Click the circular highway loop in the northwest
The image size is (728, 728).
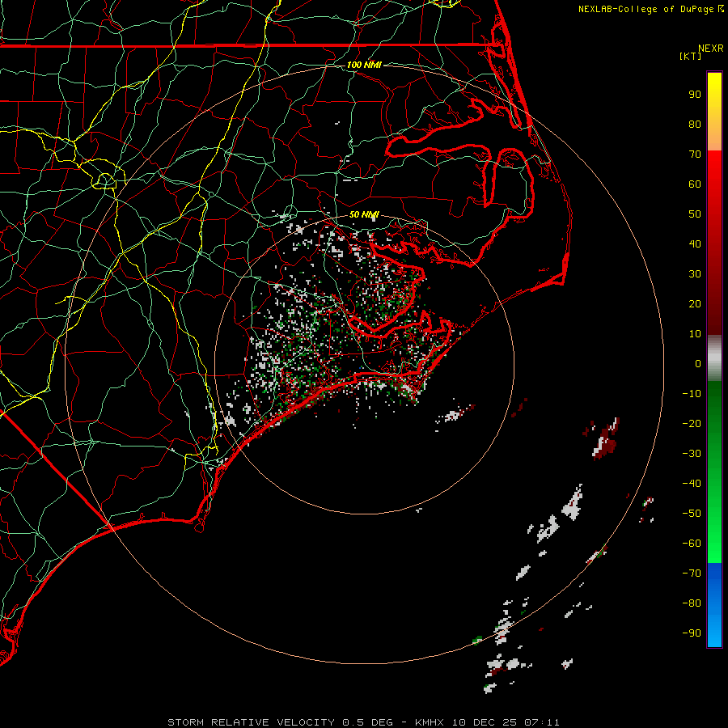[104, 179]
